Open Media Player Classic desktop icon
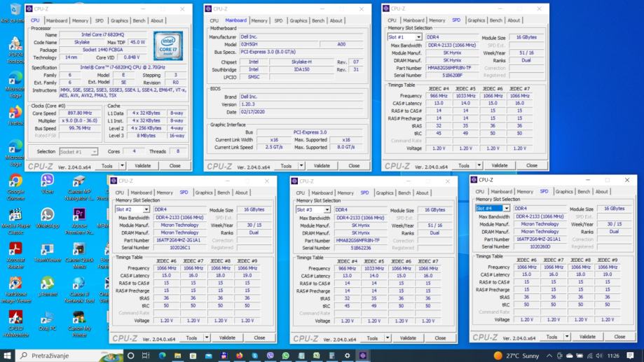Viewport: 644px width, 362px height. 15,221
